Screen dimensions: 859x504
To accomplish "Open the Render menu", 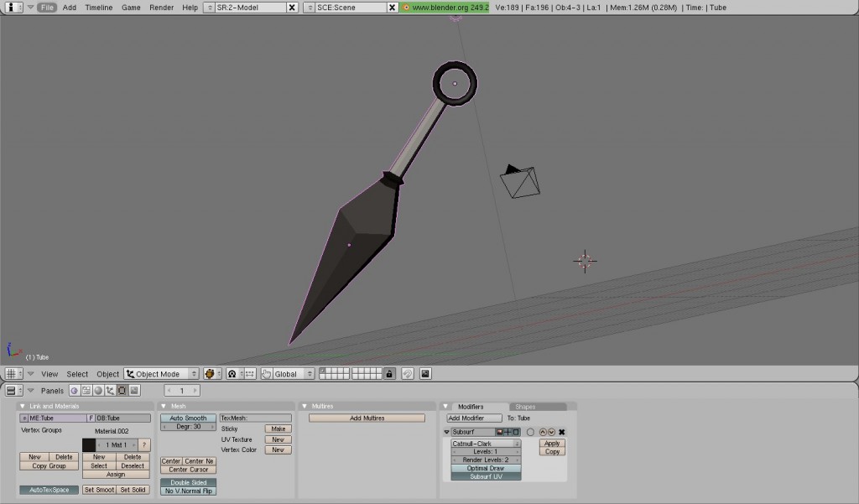I will [162, 8].
